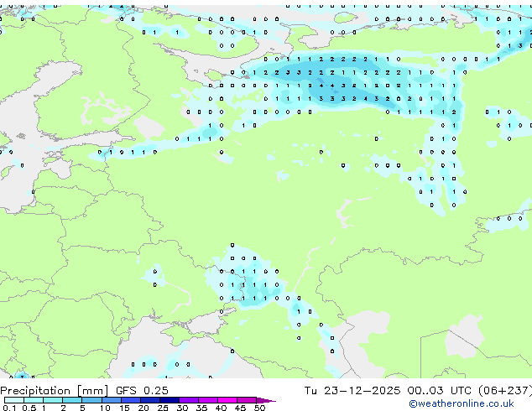Click the 'GFS 0.25' model label
The height and width of the screenshot is (411, 532).
[x=142, y=390]
